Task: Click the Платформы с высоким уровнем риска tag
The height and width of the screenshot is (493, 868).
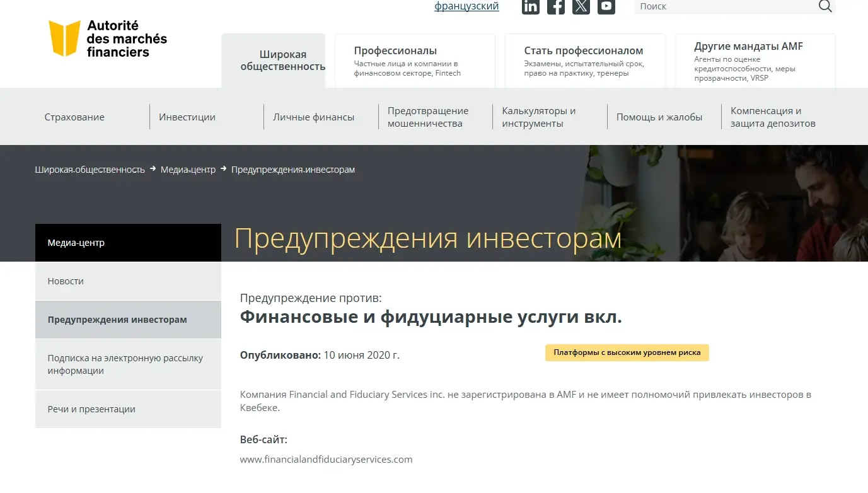Action: pos(627,352)
